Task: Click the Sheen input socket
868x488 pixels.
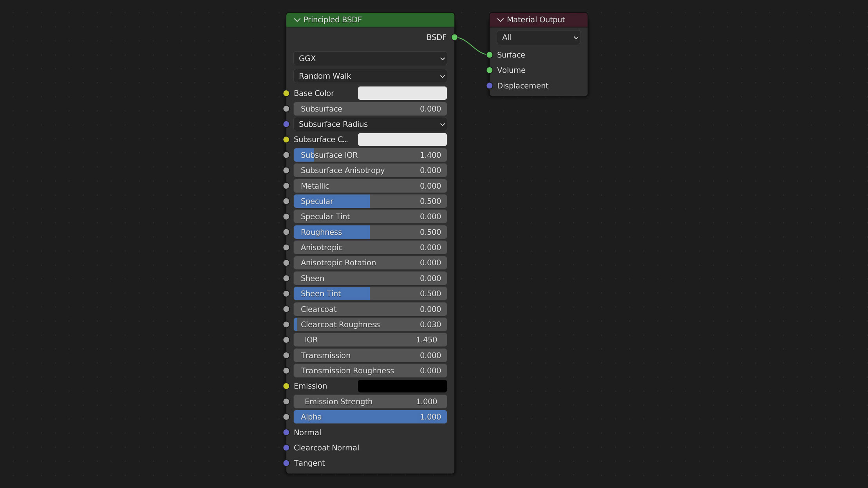Action: pos(286,278)
